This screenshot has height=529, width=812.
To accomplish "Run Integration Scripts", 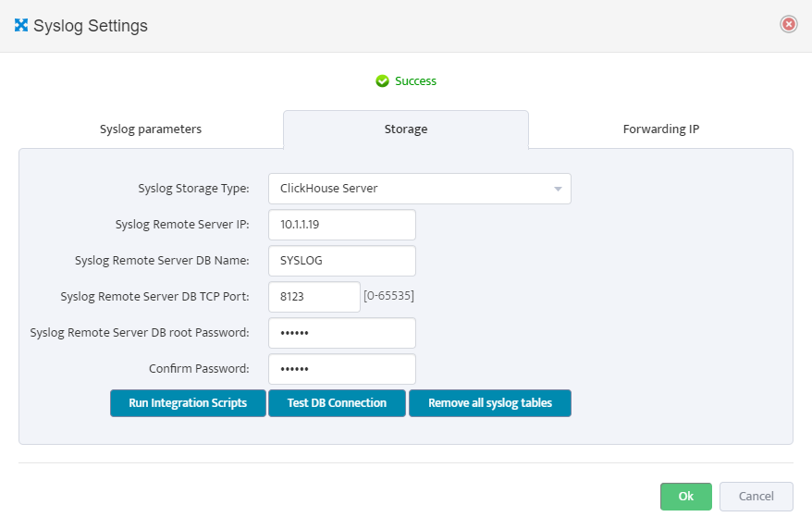I will (x=188, y=403).
